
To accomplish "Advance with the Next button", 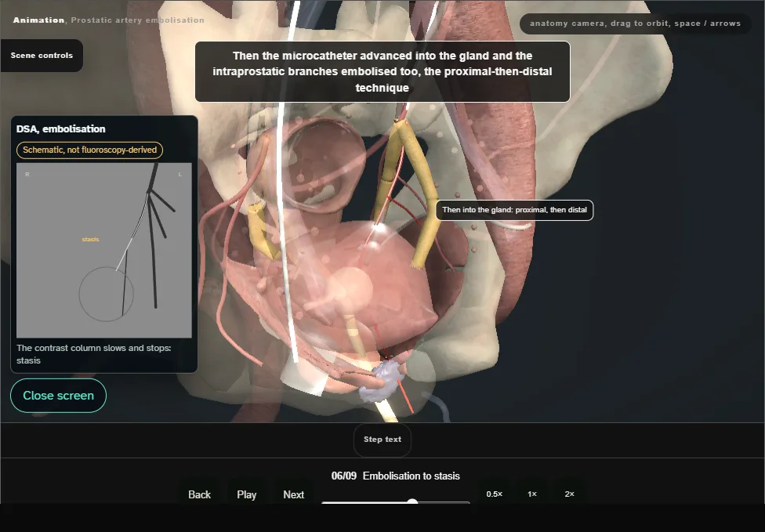I will [293, 494].
